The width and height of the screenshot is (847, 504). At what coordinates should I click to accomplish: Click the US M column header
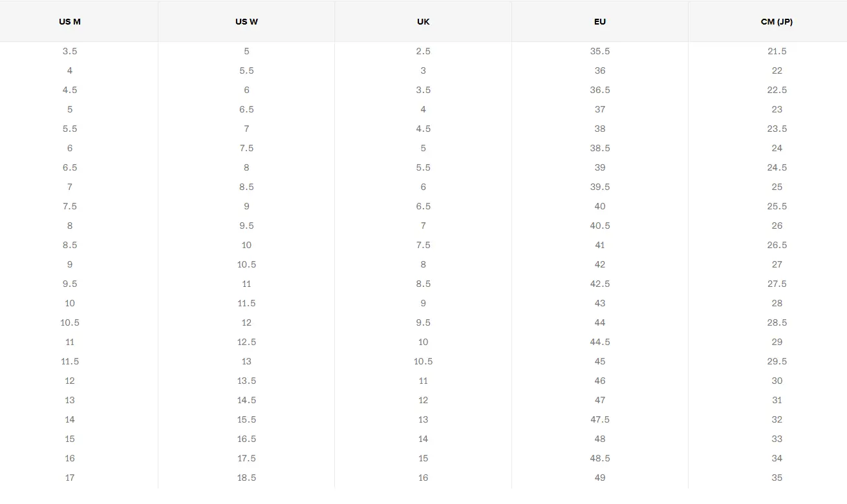[x=70, y=21]
